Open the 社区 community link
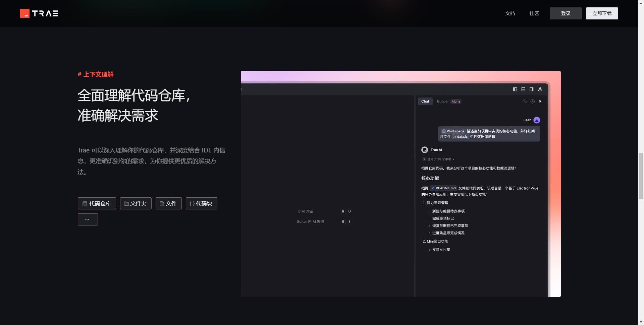644x325 pixels. [534, 13]
